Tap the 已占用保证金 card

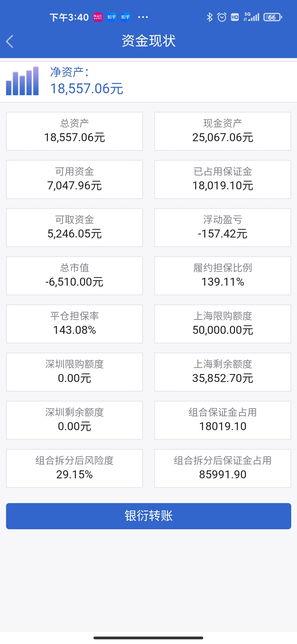(222, 179)
